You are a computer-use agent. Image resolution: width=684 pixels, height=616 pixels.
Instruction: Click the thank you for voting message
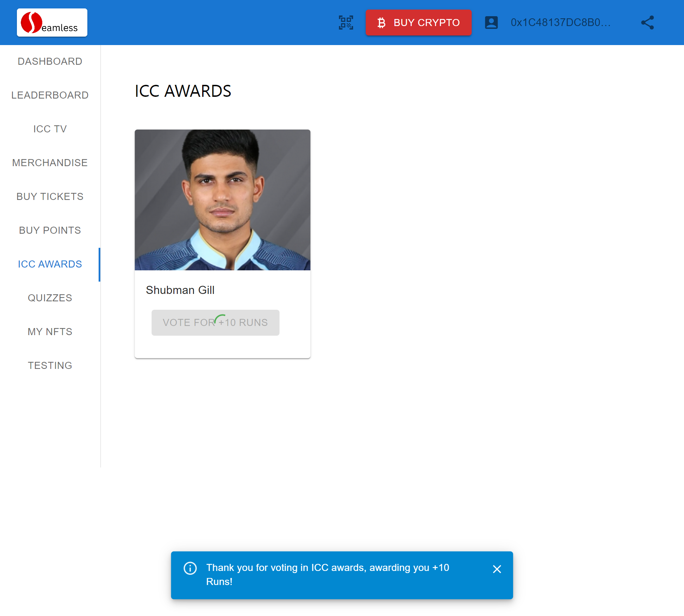pos(328,574)
